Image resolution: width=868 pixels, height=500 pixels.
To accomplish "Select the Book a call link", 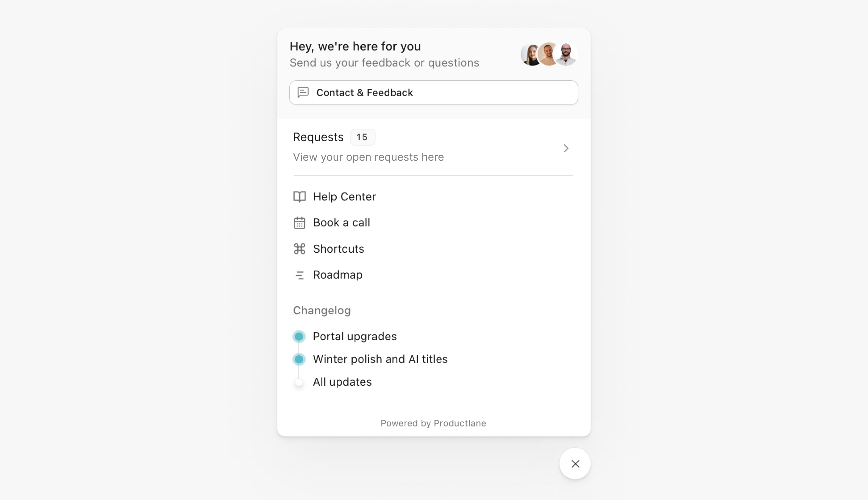I will pos(341,223).
